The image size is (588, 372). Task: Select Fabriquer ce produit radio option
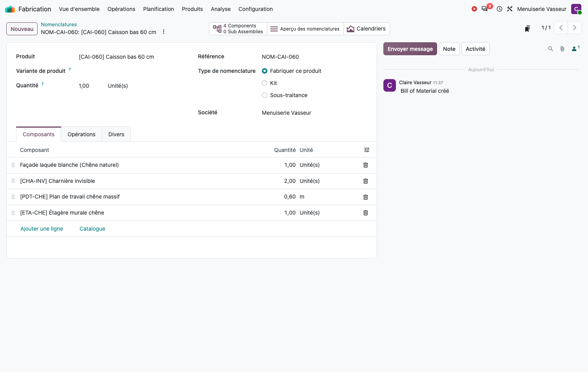click(x=265, y=71)
